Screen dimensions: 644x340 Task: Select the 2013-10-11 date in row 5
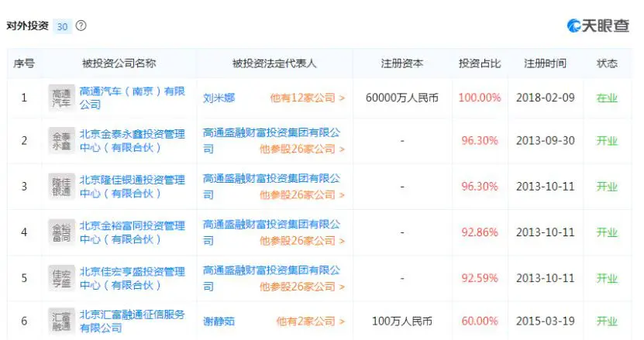(546, 279)
